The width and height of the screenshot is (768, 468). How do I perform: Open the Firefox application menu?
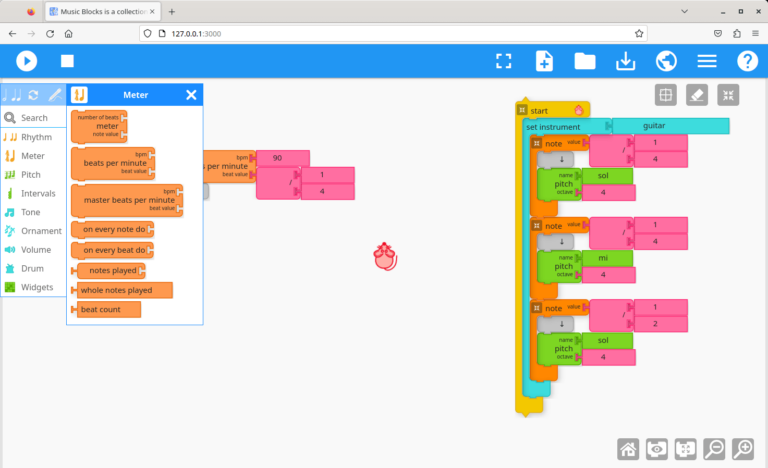click(x=755, y=33)
